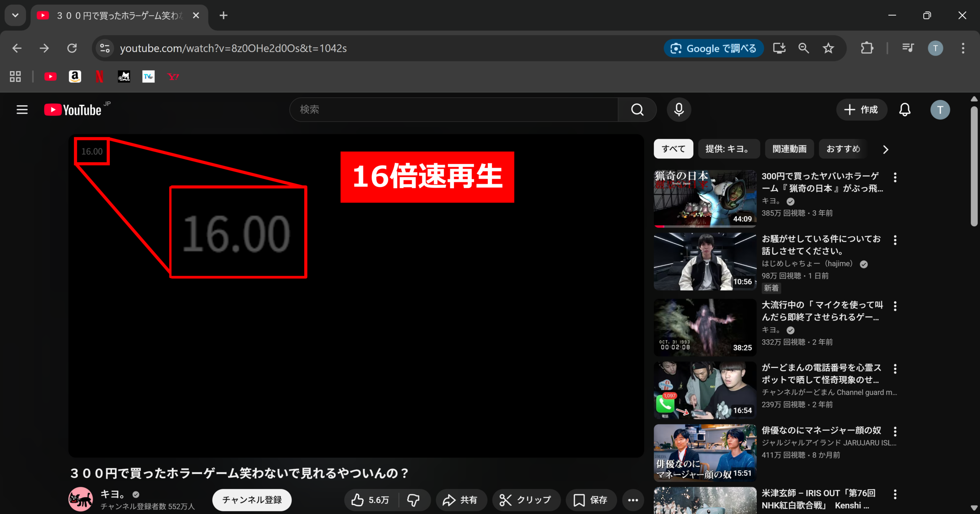Select the 関連動画 filter chip
980x514 pixels.
[789, 149]
